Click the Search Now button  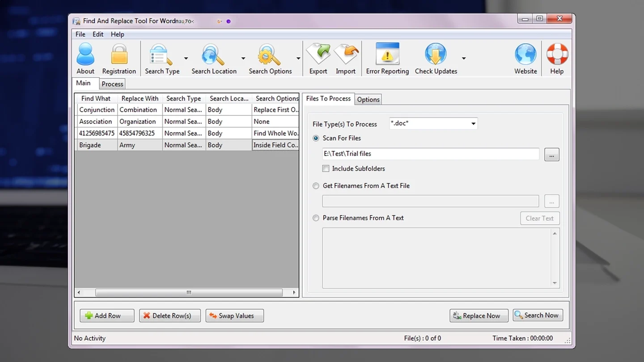[x=538, y=315]
